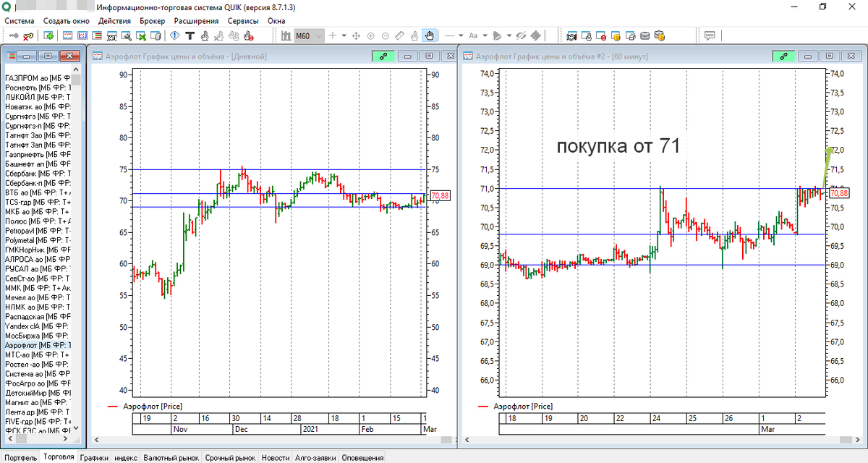Image resolution: width=868 pixels, height=463 pixels.
Task: Click the connect key icon in the toolbar
Action: (13, 35)
